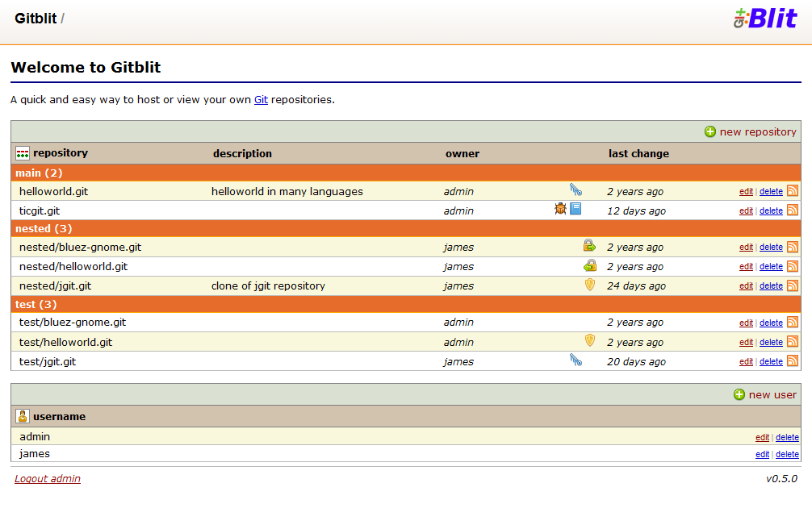Follow the Git link in the intro sentence
The width and height of the screenshot is (812, 529).
261,100
